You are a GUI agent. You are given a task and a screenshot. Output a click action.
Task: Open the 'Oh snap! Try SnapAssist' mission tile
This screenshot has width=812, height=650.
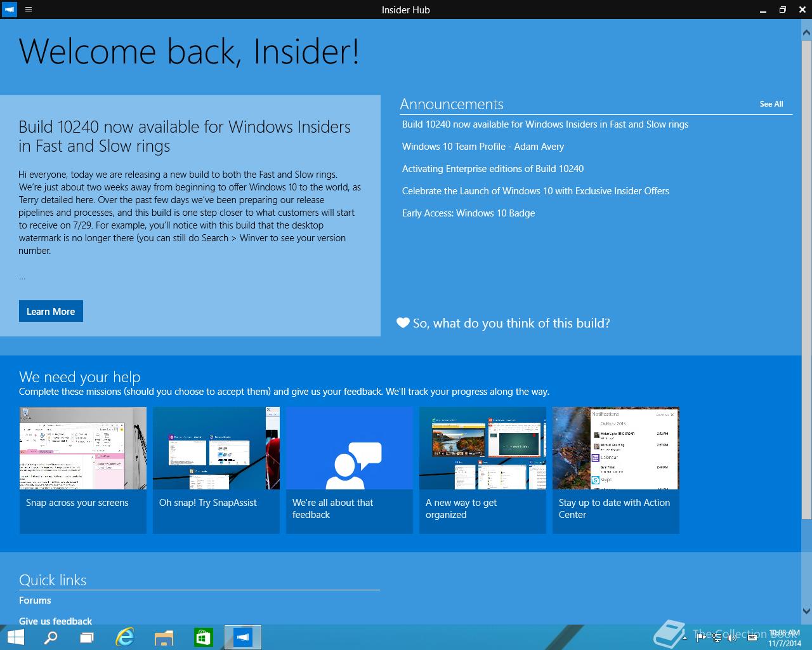[x=216, y=470]
